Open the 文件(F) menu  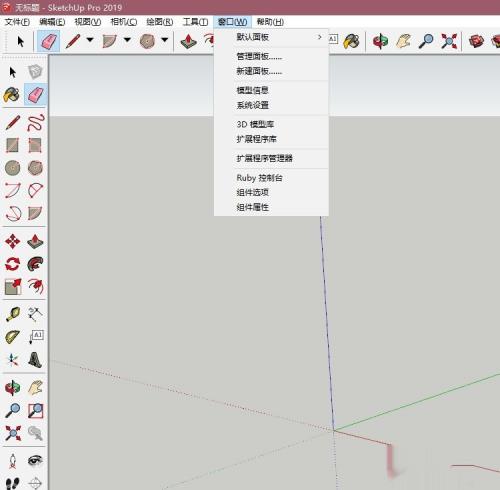point(17,22)
